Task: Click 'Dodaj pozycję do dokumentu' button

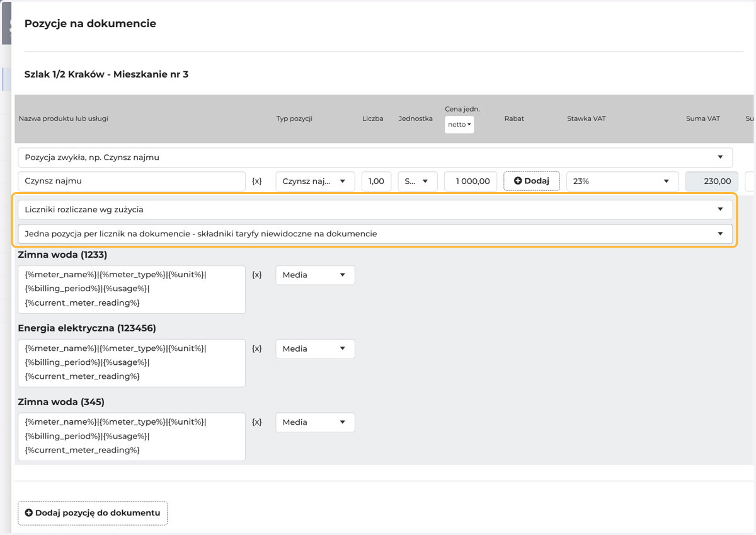Action: (93, 513)
